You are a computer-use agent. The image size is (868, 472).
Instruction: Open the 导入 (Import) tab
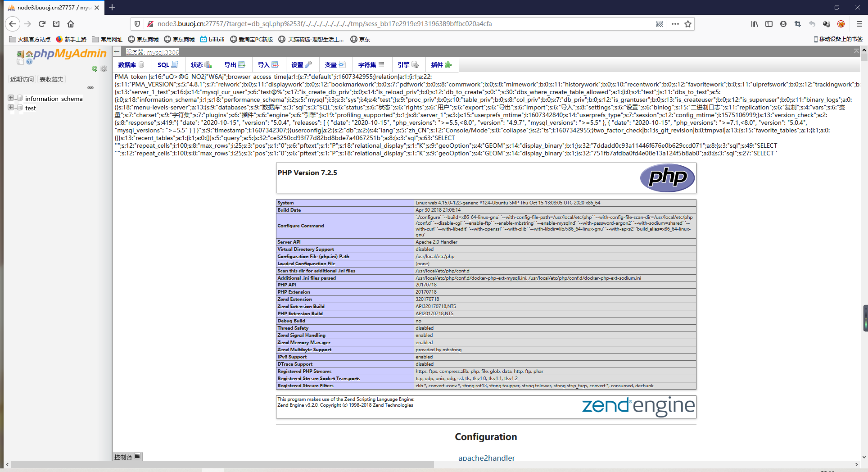click(x=268, y=65)
